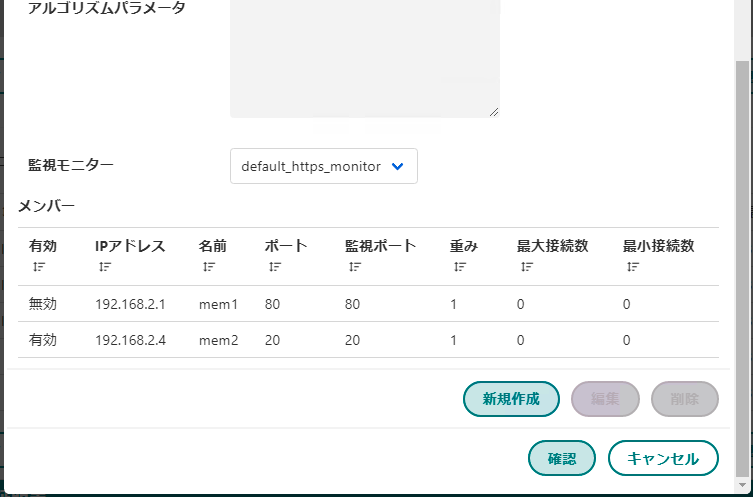This screenshot has height=497, width=753.
Task: Click 最小接続数 value in mem2 row
Action: [x=627, y=340]
